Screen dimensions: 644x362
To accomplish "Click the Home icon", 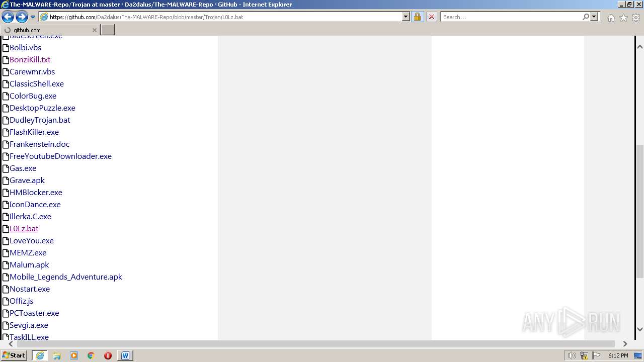I will [x=611, y=18].
